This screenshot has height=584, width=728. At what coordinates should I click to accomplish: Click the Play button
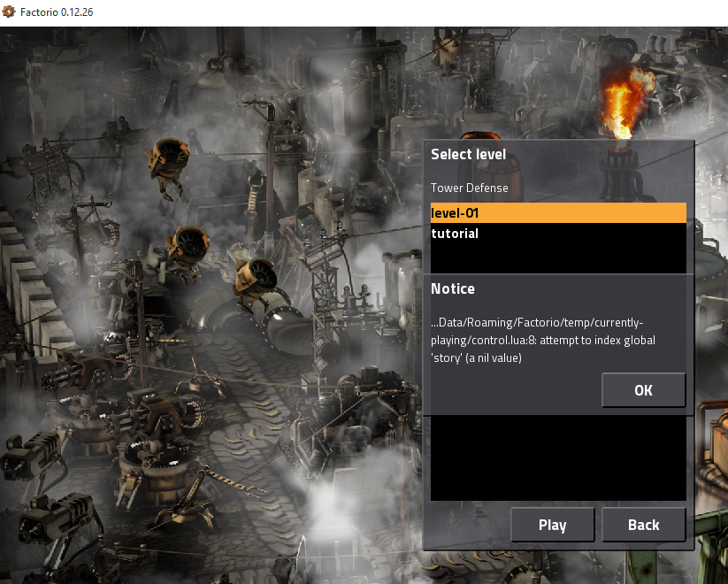click(552, 525)
